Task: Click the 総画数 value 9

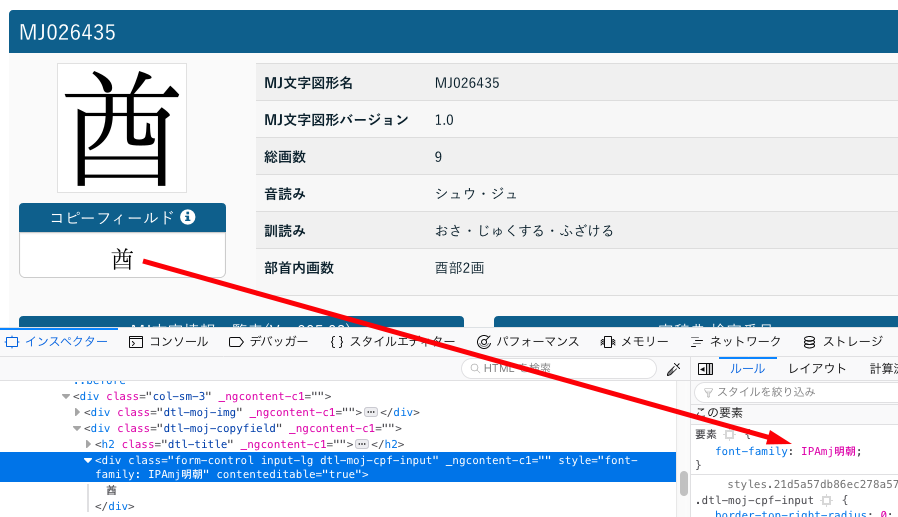Action: pos(438,157)
